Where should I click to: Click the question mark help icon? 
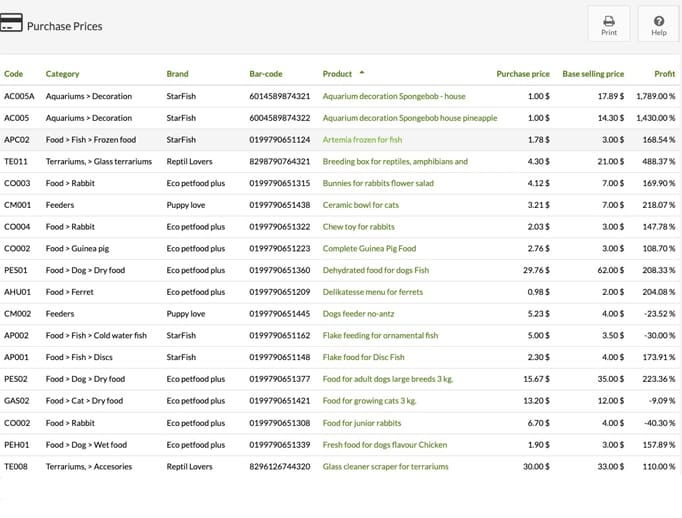[x=659, y=21]
